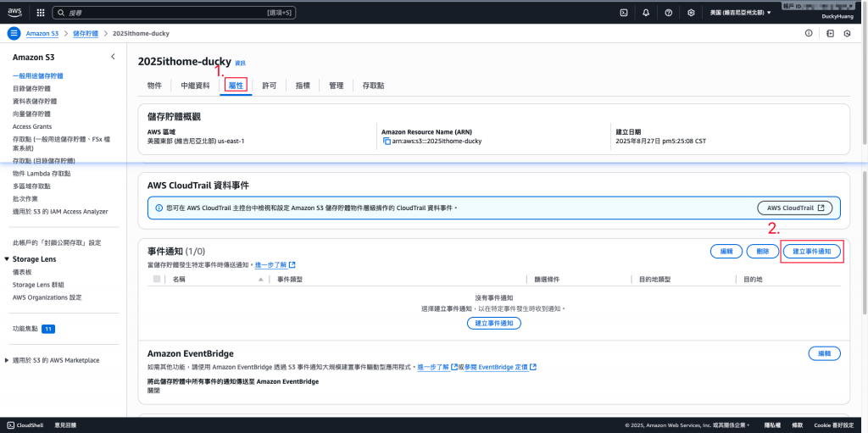The image size is (868, 433).
Task: Launch CloudShell from the top bar icon
Action: (x=624, y=12)
